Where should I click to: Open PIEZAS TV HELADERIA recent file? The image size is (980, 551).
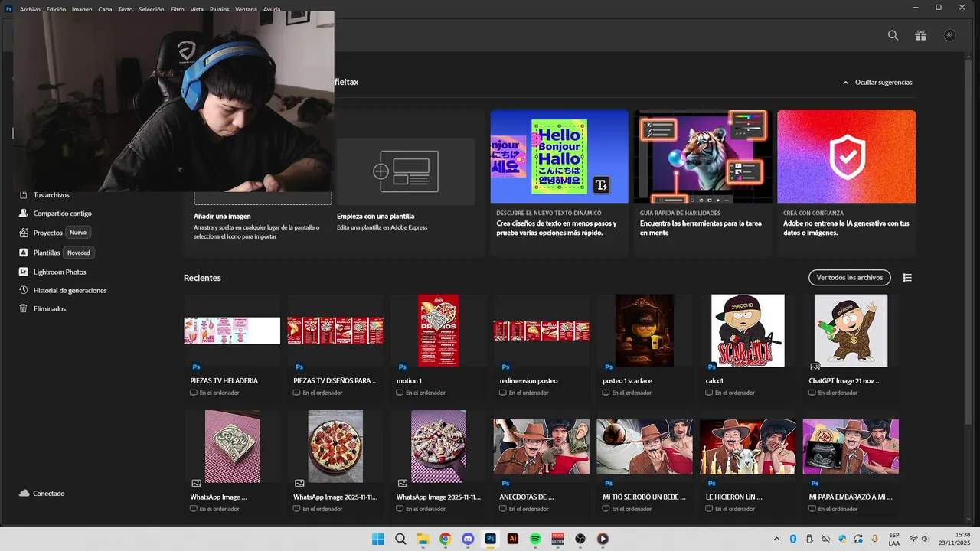232,348
